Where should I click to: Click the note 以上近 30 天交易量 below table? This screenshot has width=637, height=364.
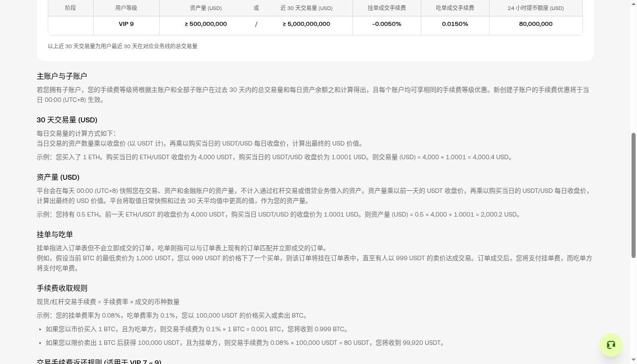(x=122, y=46)
